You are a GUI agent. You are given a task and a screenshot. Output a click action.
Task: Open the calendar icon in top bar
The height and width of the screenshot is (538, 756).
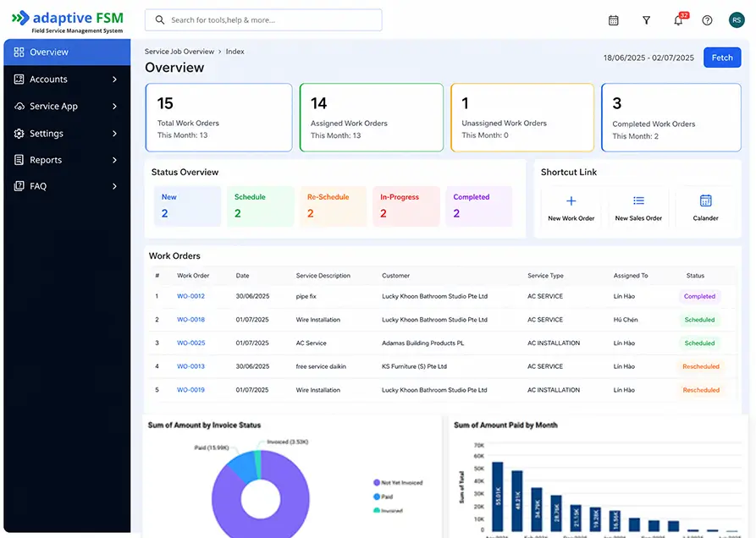pos(613,20)
